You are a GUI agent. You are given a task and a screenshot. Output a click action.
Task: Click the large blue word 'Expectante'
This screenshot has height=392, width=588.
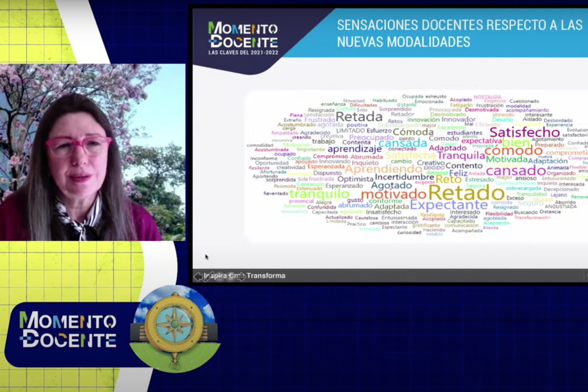pos(449,205)
